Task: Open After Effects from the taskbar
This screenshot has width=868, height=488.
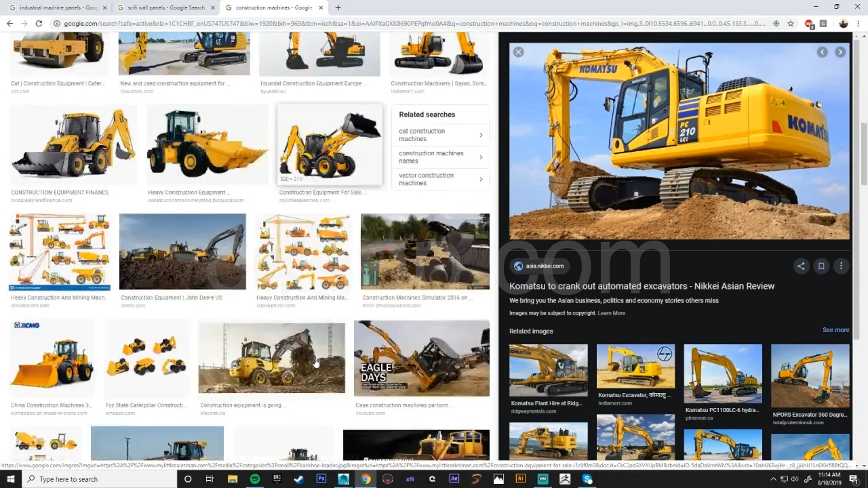Action: [454, 479]
